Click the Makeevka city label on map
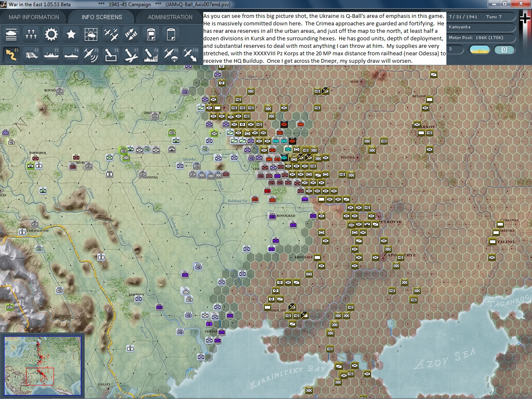The height and width of the screenshot is (399, 532). [x=506, y=231]
